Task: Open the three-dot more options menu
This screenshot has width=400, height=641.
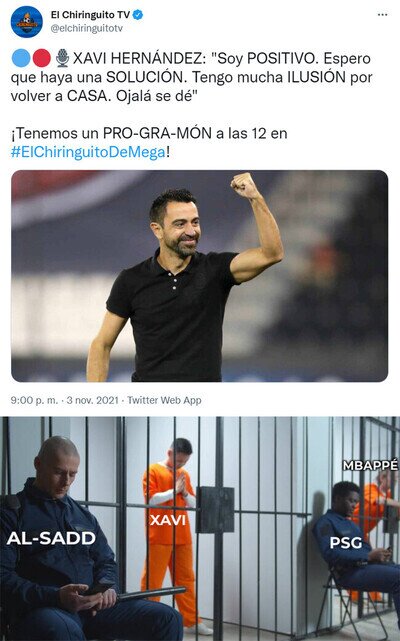Action: pos(382,15)
